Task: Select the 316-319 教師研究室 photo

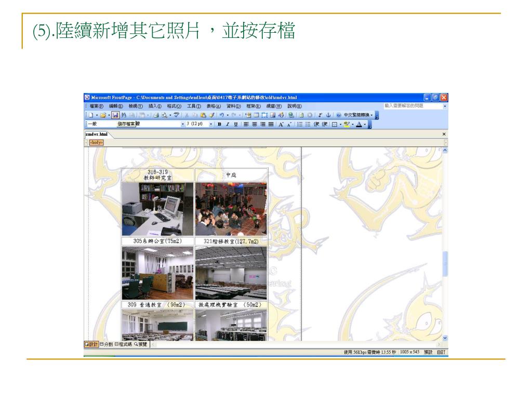Action: [158, 209]
